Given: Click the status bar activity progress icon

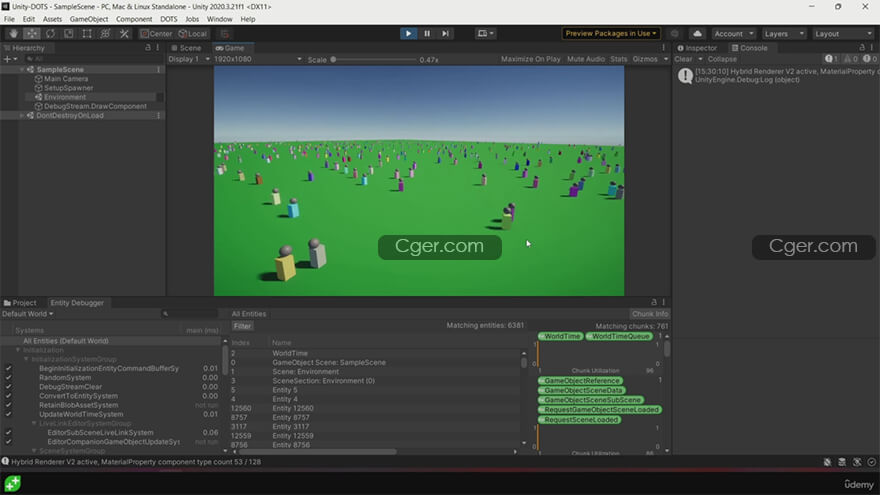Looking at the screenshot, I should [872, 462].
